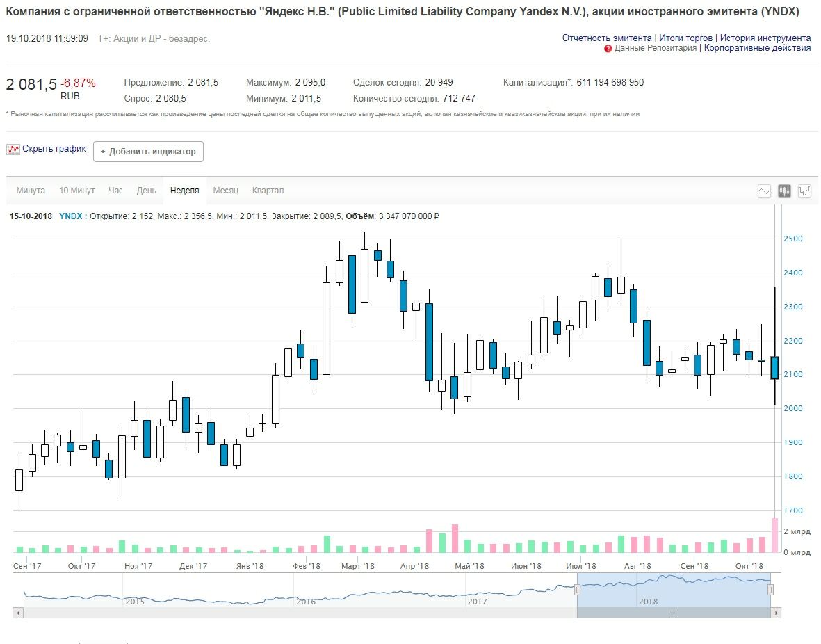Image resolution: width=821 pixels, height=644 pixels.
Task: Click 2016 area in the navigator timeline
Action: (306, 602)
